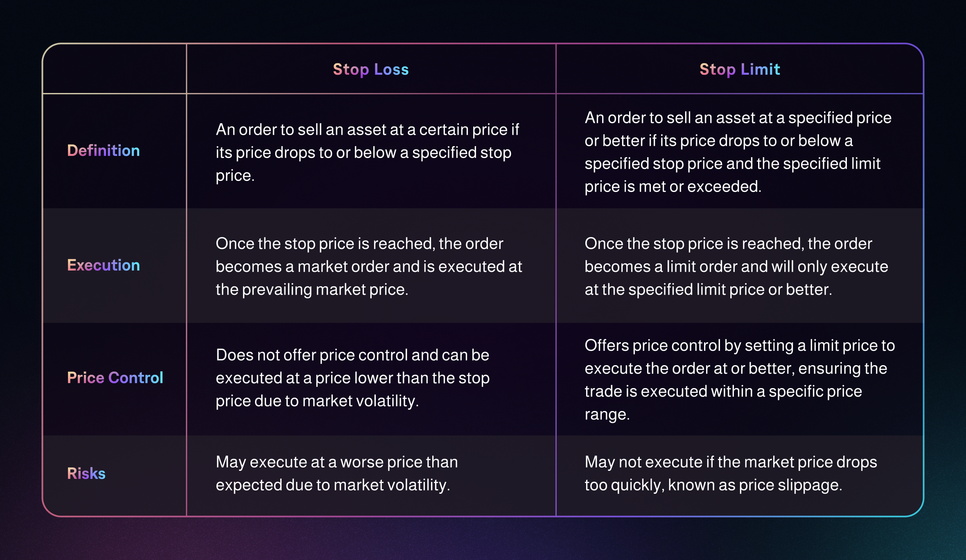Click the Stop Loss risks description

tap(336, 474)
